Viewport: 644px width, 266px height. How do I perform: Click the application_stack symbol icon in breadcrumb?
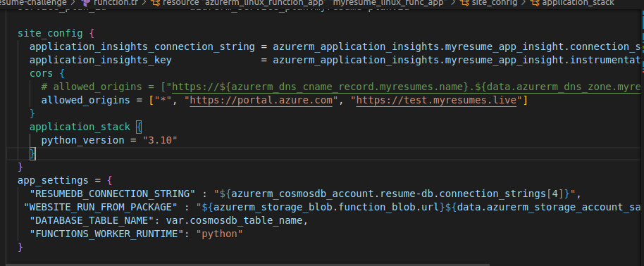point(535,3)
